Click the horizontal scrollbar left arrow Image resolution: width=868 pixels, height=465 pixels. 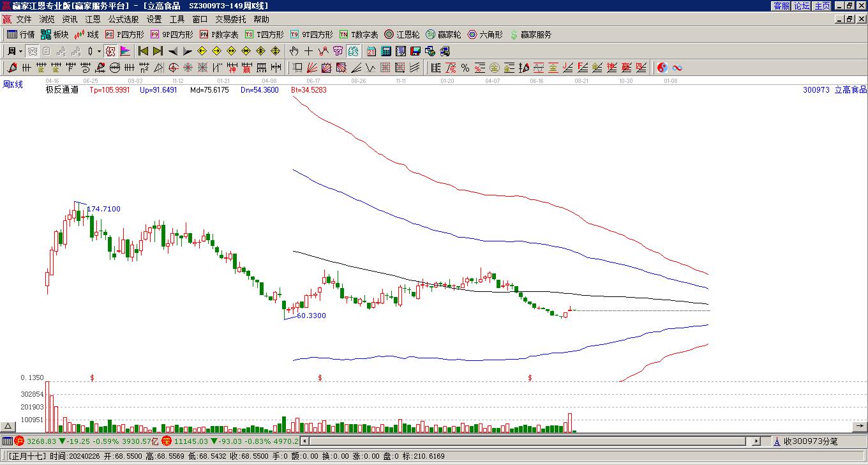[x=305, y=441]
